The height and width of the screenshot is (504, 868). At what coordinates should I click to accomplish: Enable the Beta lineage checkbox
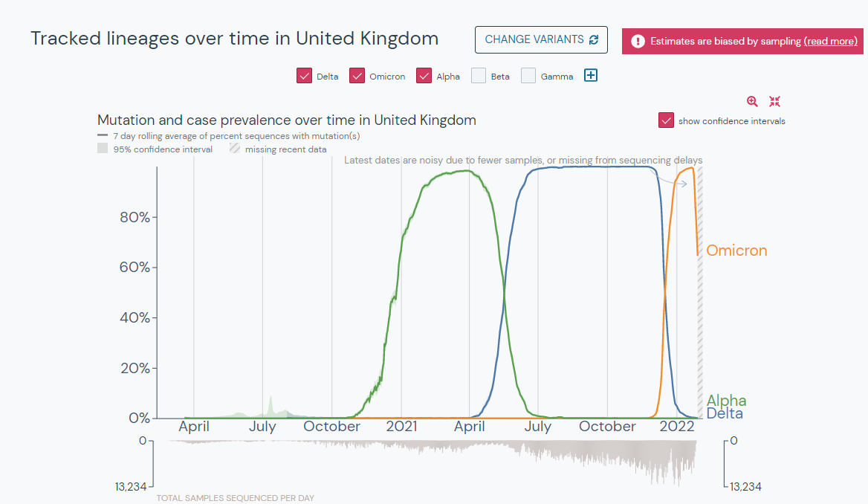coord(479,76)
